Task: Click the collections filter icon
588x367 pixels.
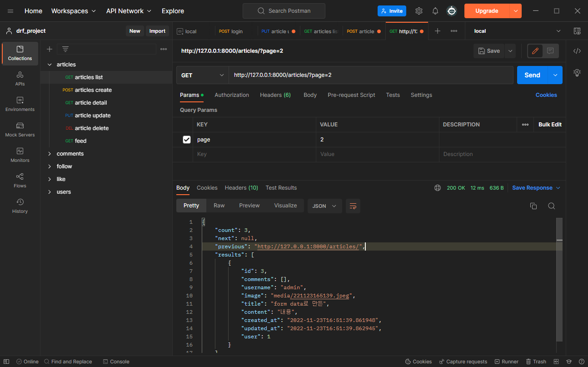Action: (65, 49)
